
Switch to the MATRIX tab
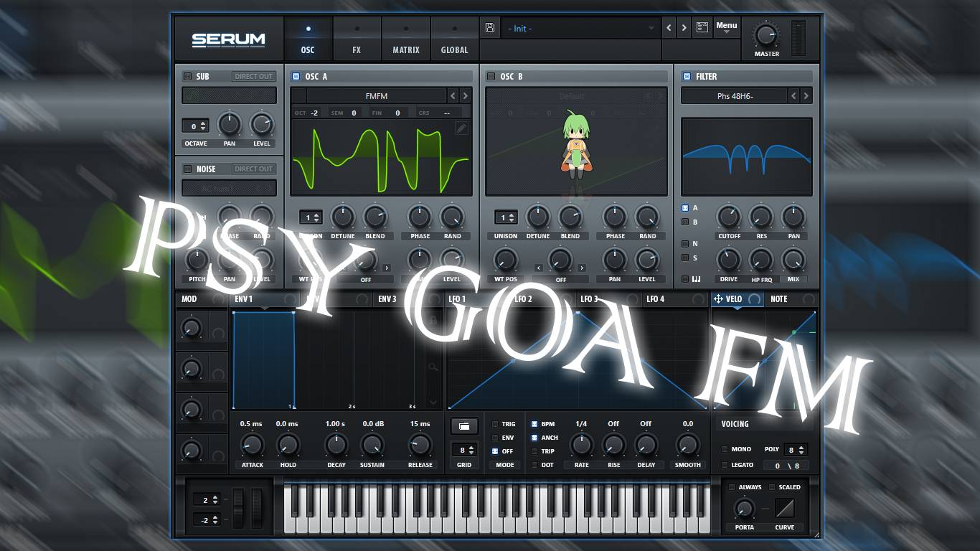click(406, 38)
